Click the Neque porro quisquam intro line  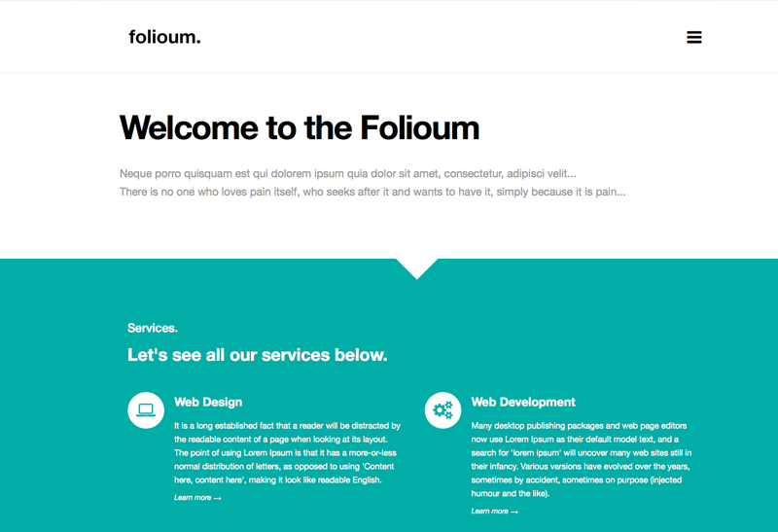click(x=347, y=174)
